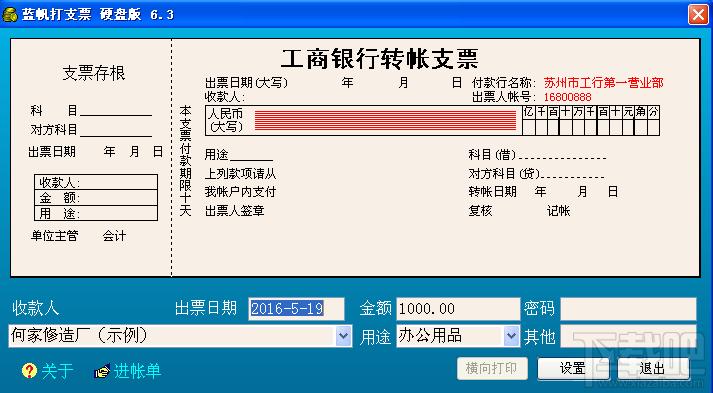Click the digit grid cell labeled 分
Image resolution: width=713 pixels, height=393 pixels.
click(x=653, y=112)
